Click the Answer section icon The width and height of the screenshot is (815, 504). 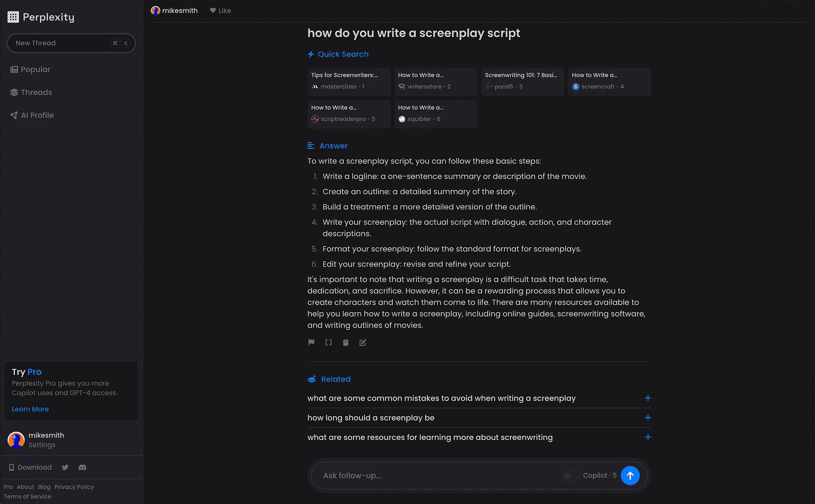[x=311, y=146]
